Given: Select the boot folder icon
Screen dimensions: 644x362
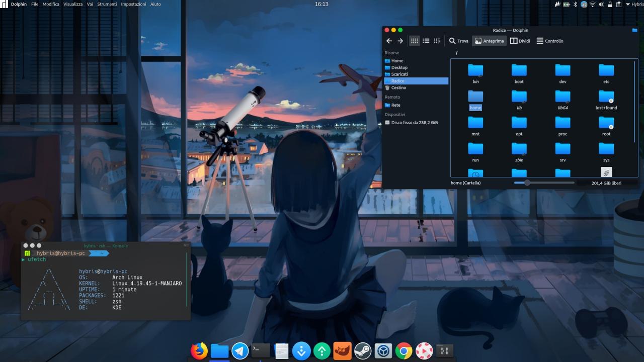Looking at the screenshot, I should click(x=519, y=70).
